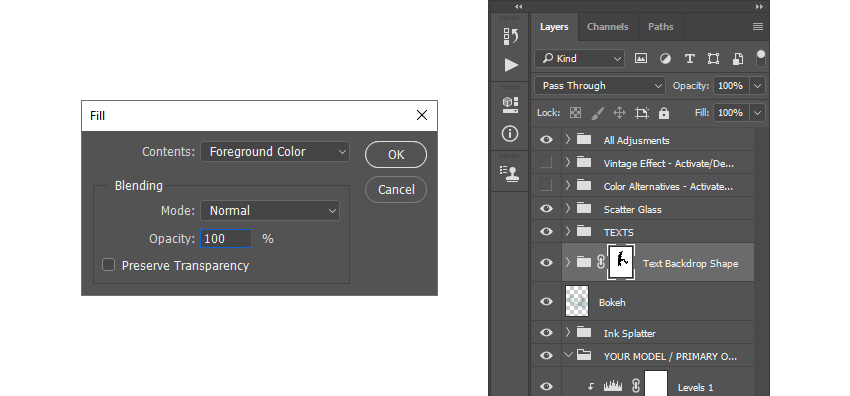Lock artboard nesting icon
The width and height of the screenshot is (850, 396).
click(x=642, y=113)
